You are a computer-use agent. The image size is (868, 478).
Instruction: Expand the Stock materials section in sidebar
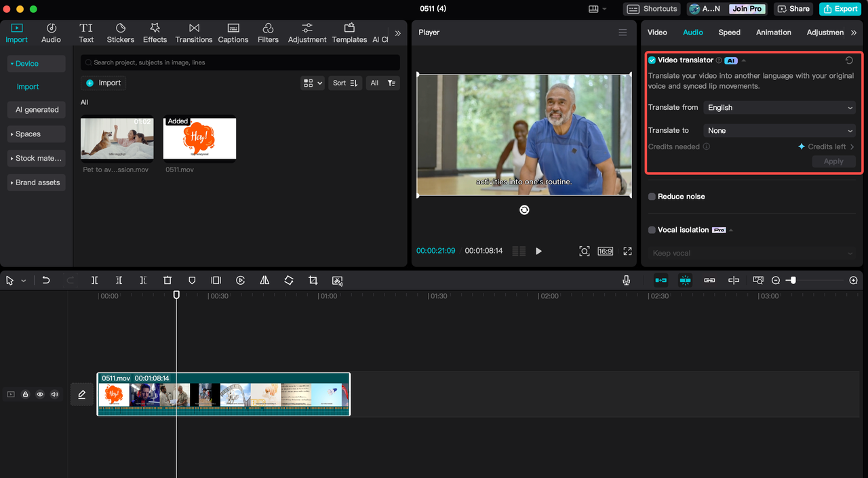(37, 158)
